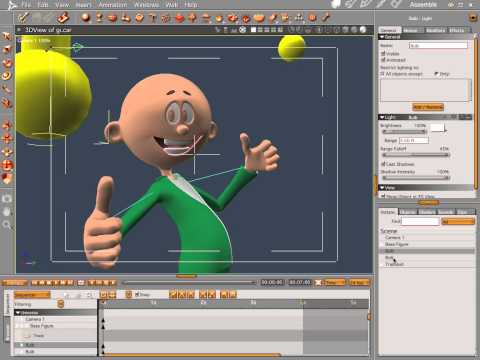Click the Range value field
This screenshot has width=480, height=360.
click(414, 140)
